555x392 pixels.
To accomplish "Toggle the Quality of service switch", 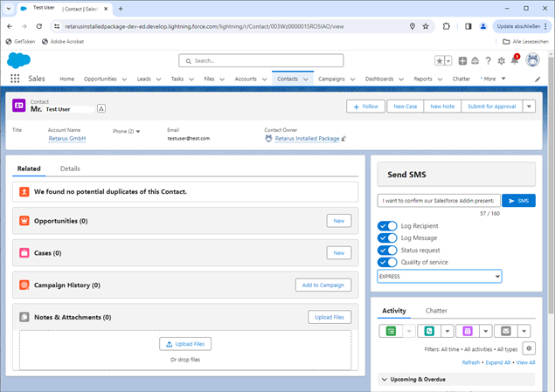I will click(x=387, y=262).
